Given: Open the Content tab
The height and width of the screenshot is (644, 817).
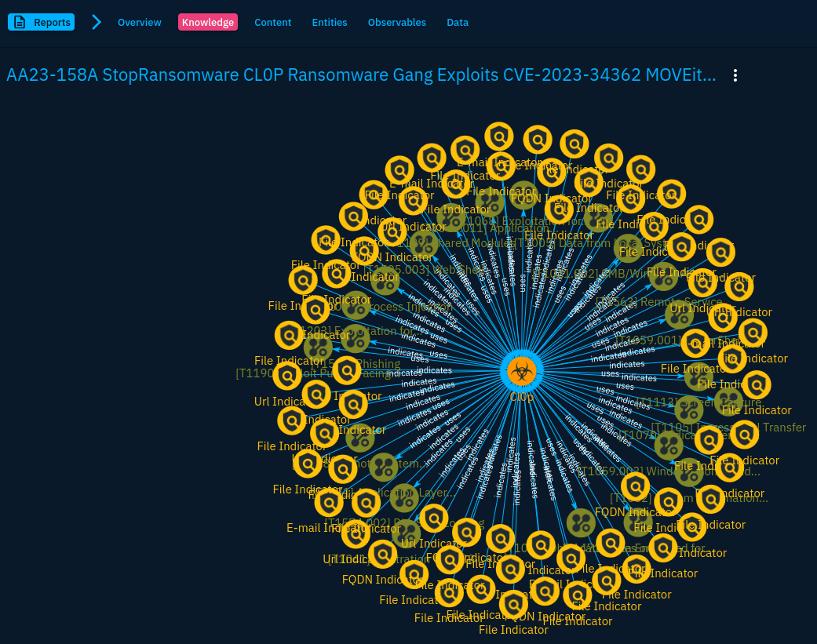Looking at the screenshot, I should (272, 23).
